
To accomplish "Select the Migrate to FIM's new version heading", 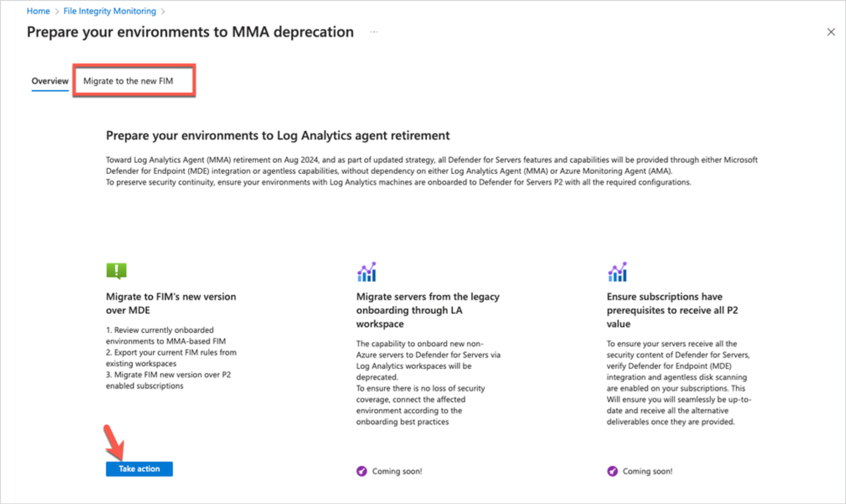I will pyautogui.click(x=171, y=303).
